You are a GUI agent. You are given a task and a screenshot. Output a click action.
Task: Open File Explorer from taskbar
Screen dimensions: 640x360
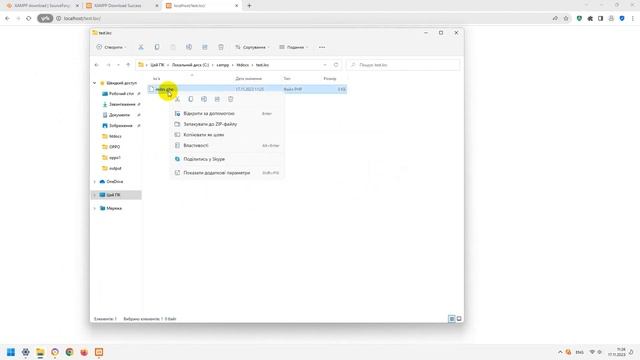click(x=40, y=352)
